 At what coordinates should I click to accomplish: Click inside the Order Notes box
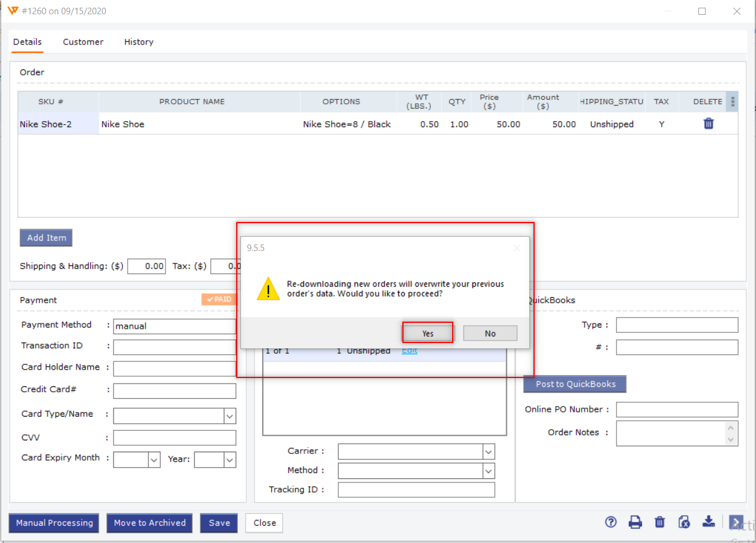tap(671, 433)
